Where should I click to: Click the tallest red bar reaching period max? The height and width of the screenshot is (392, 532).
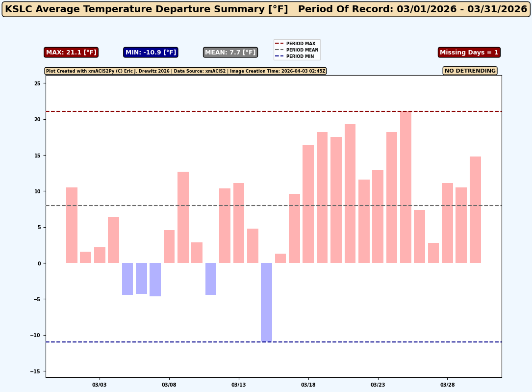click(x=406, y=187)
